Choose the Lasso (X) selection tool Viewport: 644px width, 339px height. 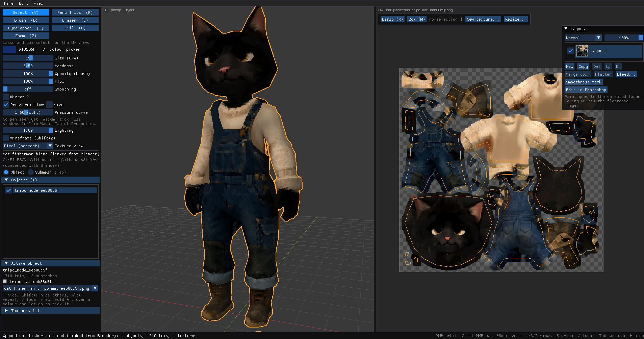pos(392,19)
